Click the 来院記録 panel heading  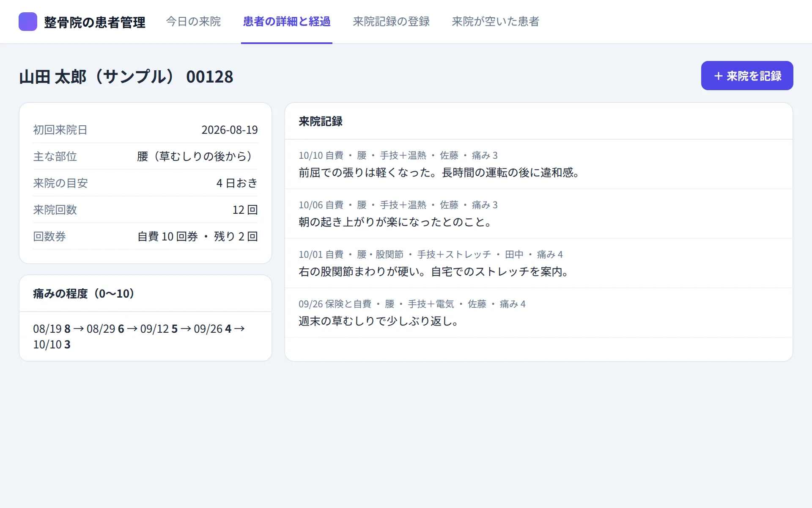(x=321, y=121)
